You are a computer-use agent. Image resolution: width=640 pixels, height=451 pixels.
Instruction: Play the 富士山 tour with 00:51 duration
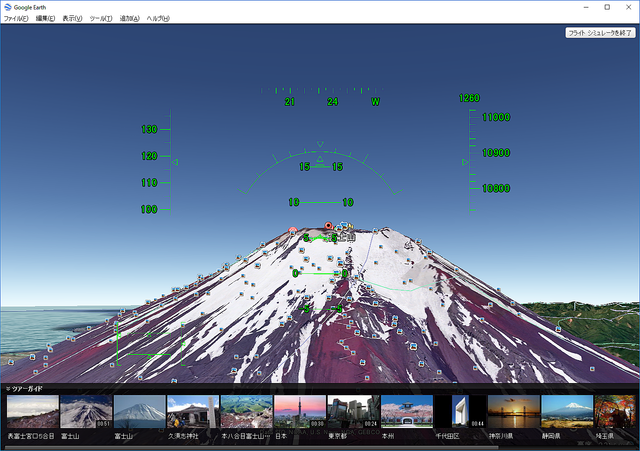pos(86,412)
